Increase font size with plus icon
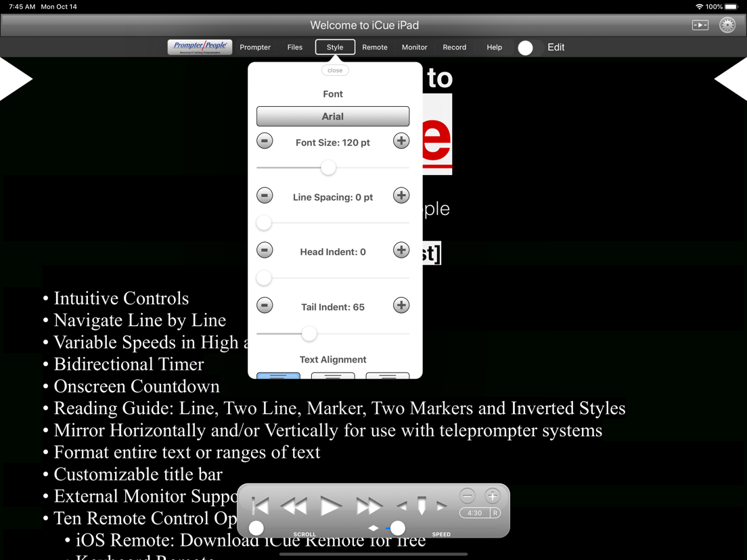Screen dimensions: 747x560 point(401,141)
